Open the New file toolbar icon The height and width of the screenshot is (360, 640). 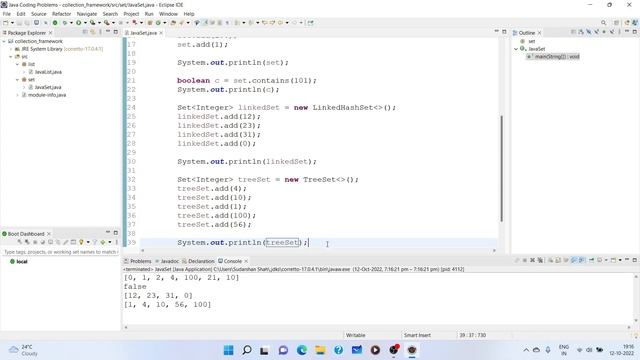pos(6,23)
